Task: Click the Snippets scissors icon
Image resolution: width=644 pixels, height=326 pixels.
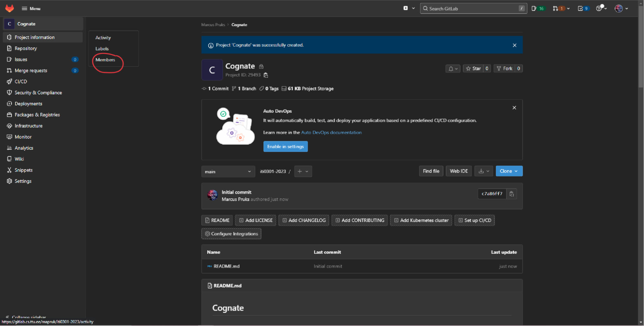Action: tap(9, 170)
